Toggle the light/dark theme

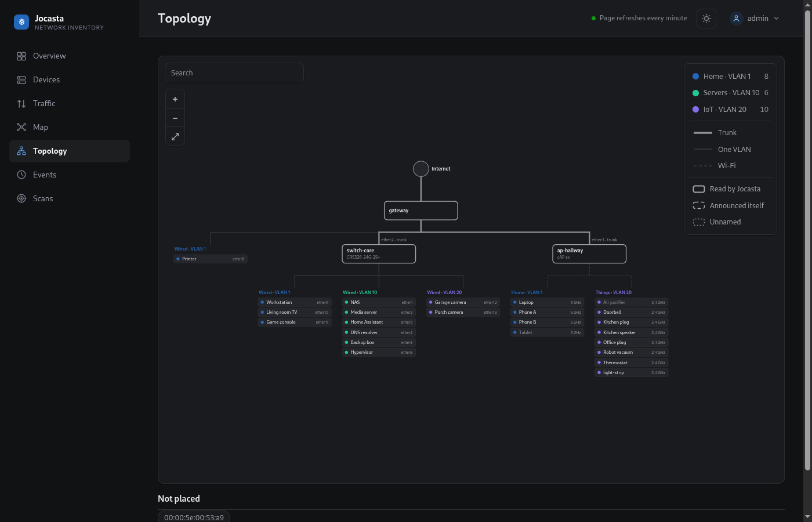click(706, 19)
